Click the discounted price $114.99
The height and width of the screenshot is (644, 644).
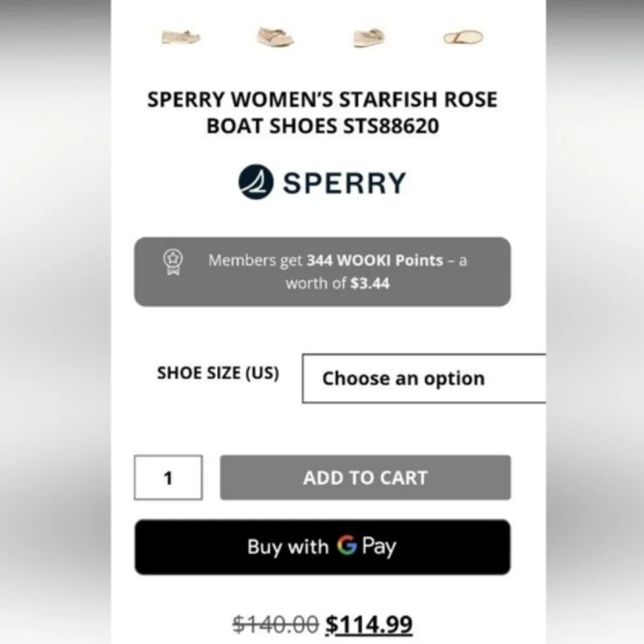coord(369,622)
